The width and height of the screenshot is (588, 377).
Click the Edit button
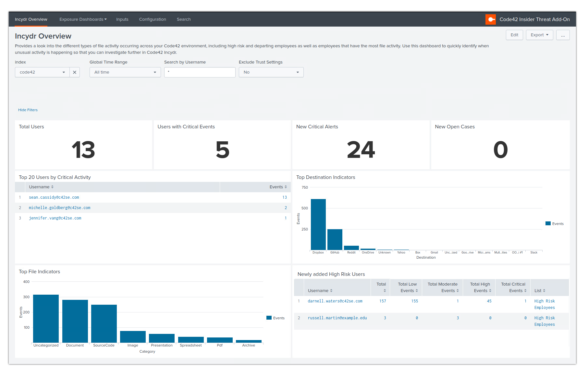(514, 35)
